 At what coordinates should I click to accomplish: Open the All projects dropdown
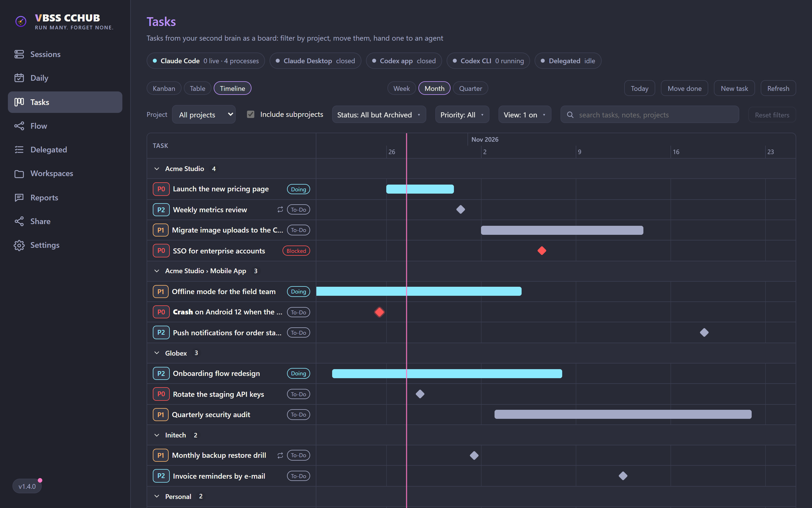coord(204,115)
